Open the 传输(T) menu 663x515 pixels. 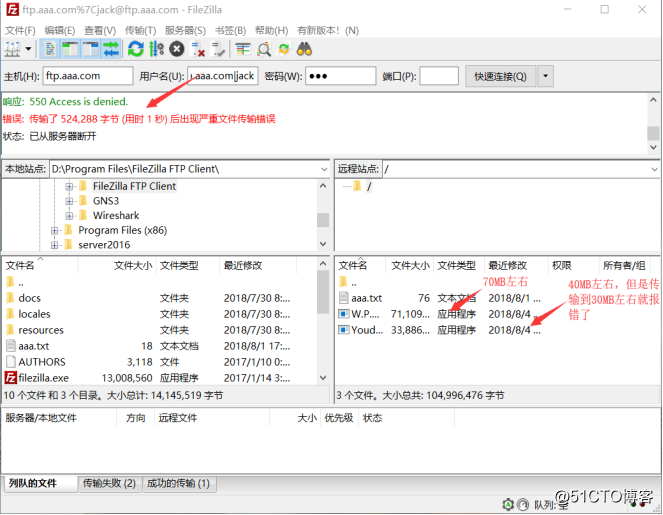tap(140, 30)
